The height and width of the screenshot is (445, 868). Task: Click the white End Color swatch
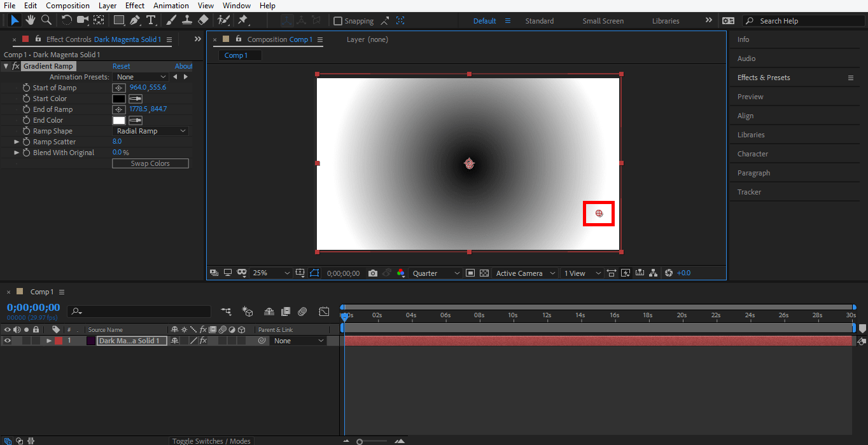[x=119, y=120]
